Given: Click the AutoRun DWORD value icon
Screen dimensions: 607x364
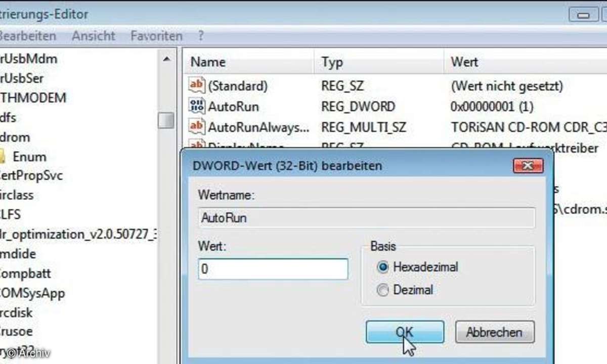Looking at the screenshot, I should [x=196, y=106].
